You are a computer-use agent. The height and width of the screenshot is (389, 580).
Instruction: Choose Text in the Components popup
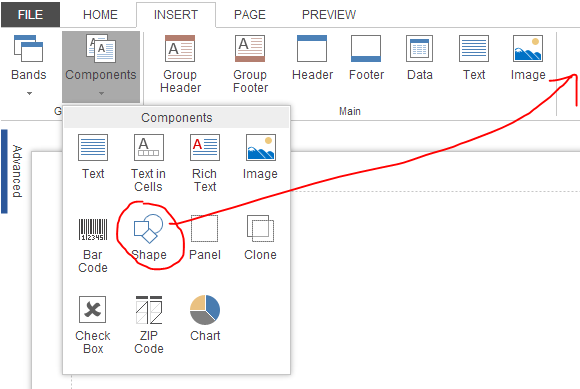pyautogui.click(x=93, y=157)
